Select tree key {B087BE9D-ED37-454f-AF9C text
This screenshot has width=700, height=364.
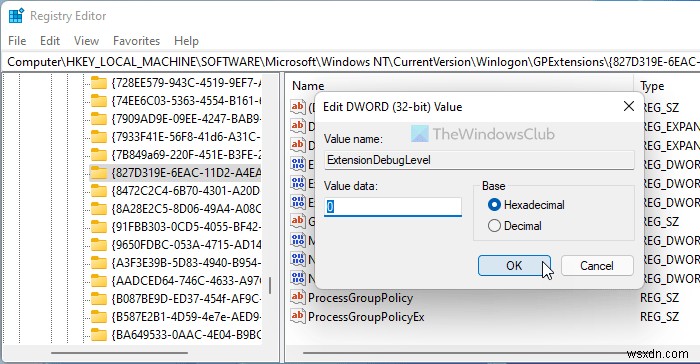(x=186, y=298)
